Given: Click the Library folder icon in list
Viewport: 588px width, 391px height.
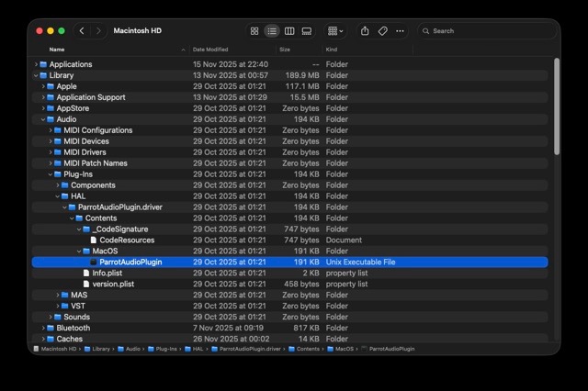Looking at the screenshot, I should tap(43, 75).
